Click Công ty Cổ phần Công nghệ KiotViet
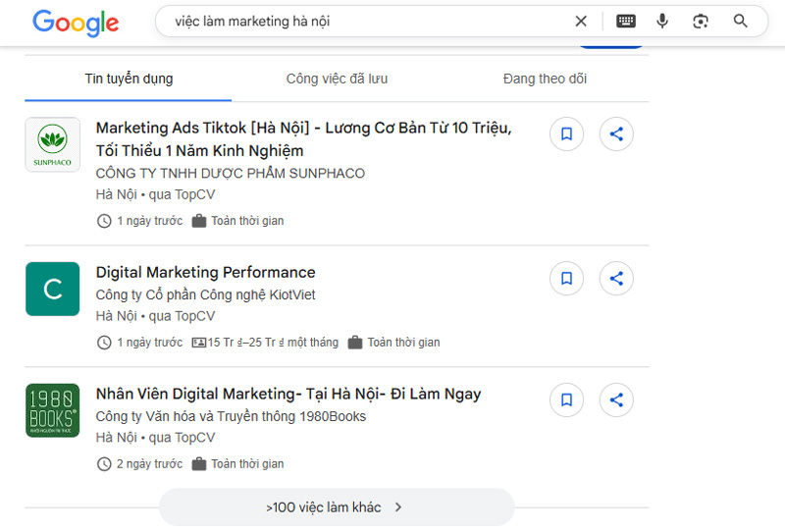785x532 pixels. 205,294
